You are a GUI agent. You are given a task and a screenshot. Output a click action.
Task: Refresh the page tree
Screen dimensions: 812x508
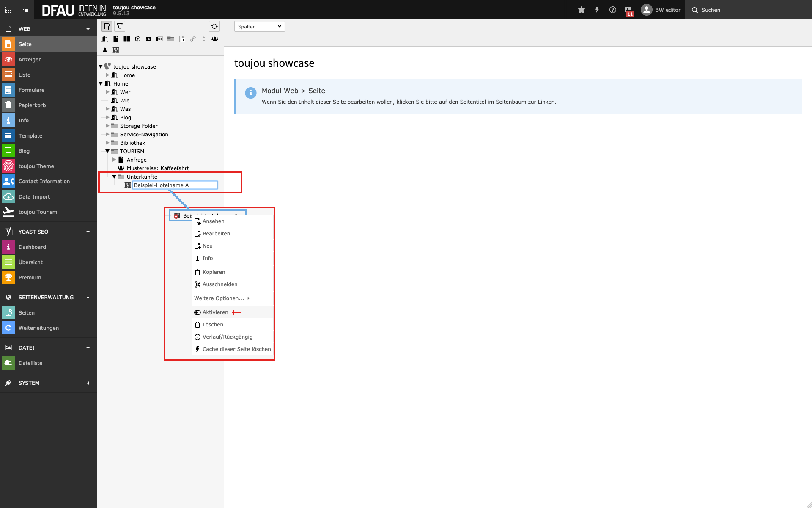[214, 26]
